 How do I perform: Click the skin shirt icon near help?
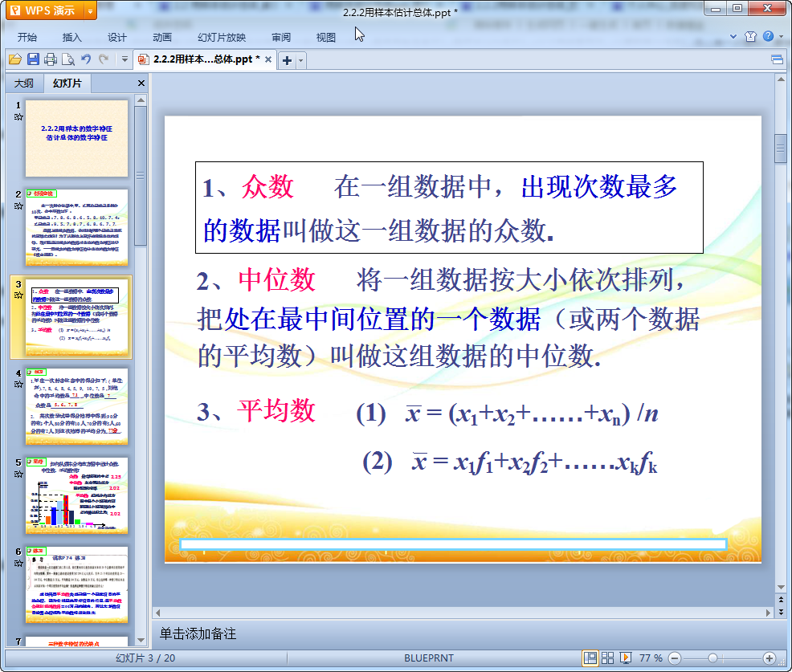tap(750, 36)
